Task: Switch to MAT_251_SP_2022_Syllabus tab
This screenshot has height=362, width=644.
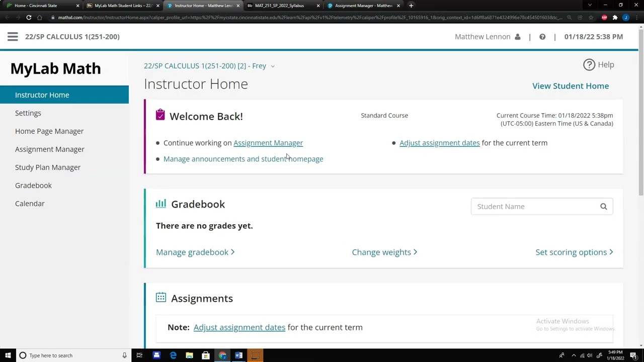Action: [283, 6]
